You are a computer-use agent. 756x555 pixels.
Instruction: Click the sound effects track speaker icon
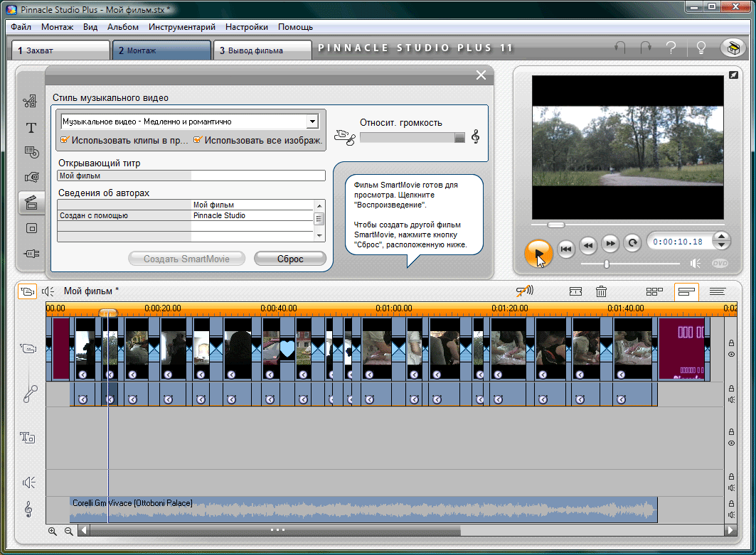[29, 483]
